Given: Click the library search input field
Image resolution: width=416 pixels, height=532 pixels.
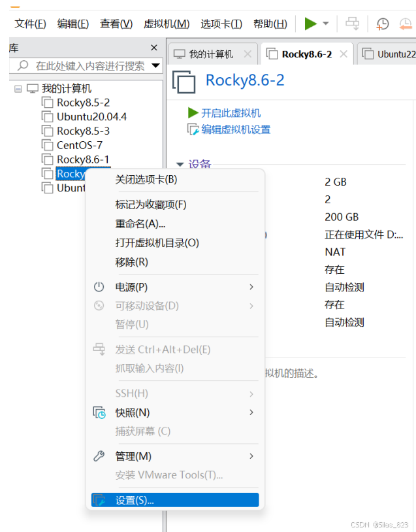Looking at the screenshot, I should click(x=90, y=66).
